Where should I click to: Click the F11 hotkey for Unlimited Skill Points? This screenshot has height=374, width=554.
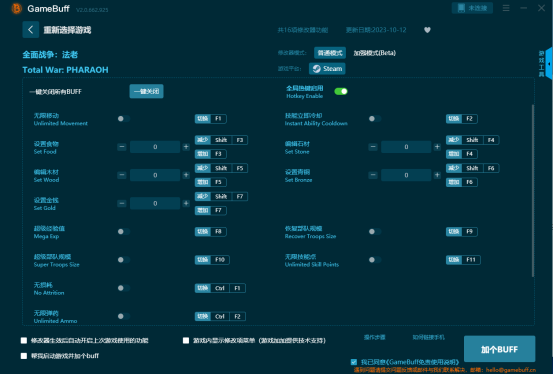(x=463, y=260)
